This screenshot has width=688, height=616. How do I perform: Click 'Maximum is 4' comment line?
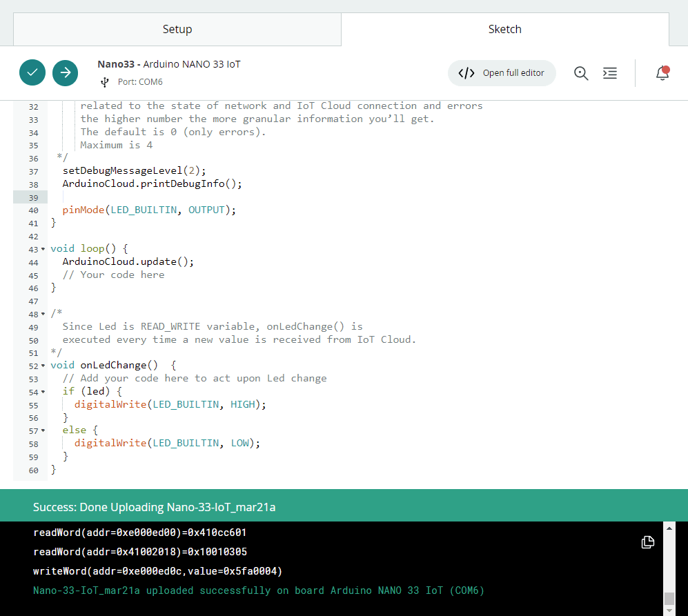(116, 146)
